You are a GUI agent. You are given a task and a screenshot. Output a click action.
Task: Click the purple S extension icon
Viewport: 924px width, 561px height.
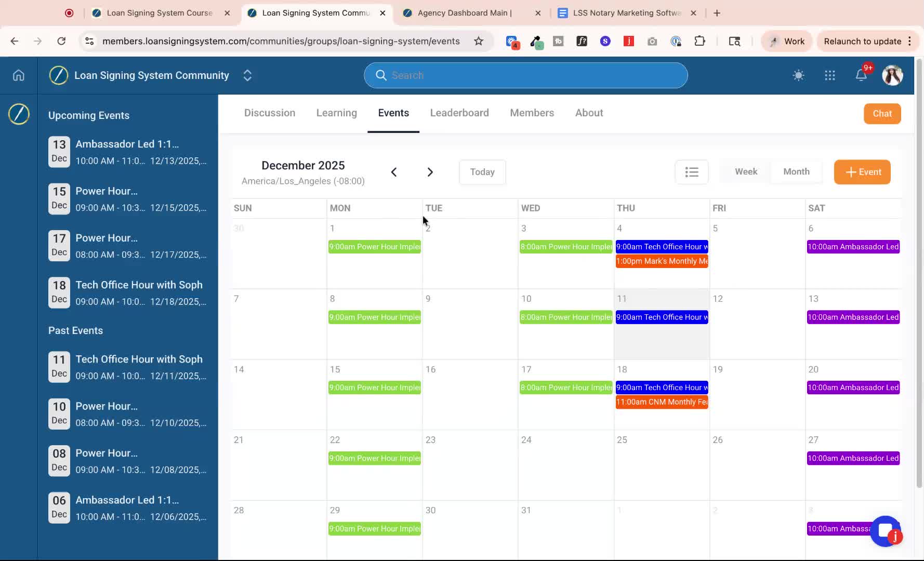[x=605, y=41]
